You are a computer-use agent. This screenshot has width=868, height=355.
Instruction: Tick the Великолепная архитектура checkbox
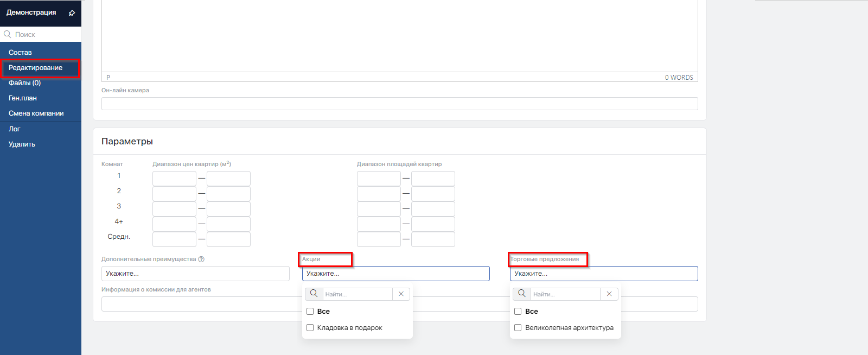518,328
